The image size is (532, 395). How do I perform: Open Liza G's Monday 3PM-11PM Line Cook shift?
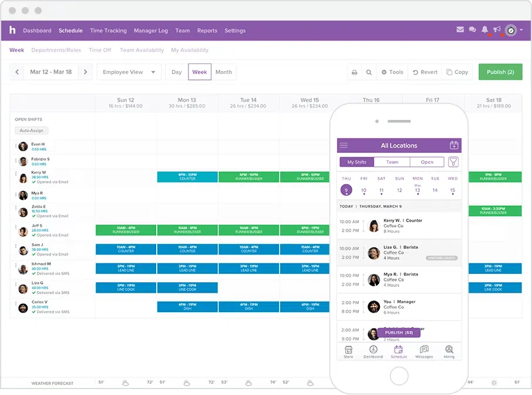tap(187, 287)
